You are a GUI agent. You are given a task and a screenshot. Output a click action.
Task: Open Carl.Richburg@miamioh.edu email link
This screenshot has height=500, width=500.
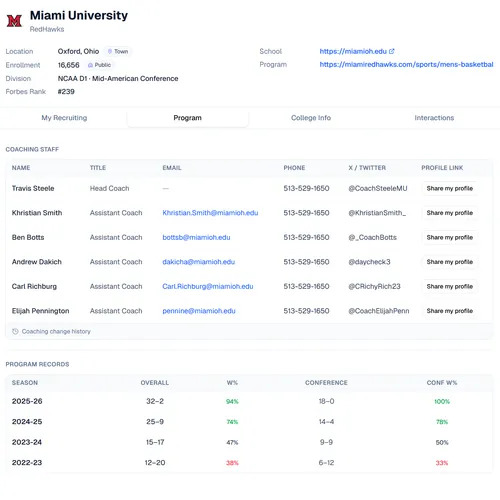pyautogui.click(x=208, y=286)
